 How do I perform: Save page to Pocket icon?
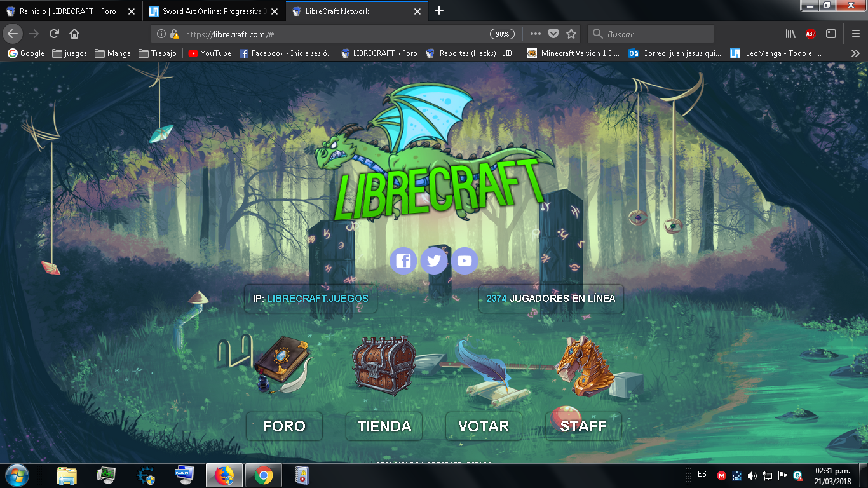[553, 34]
